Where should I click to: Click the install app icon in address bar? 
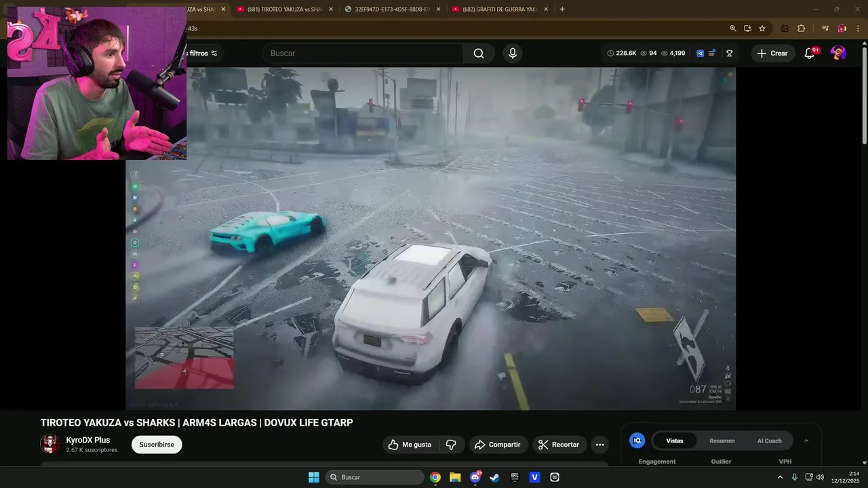click(747, 28)
